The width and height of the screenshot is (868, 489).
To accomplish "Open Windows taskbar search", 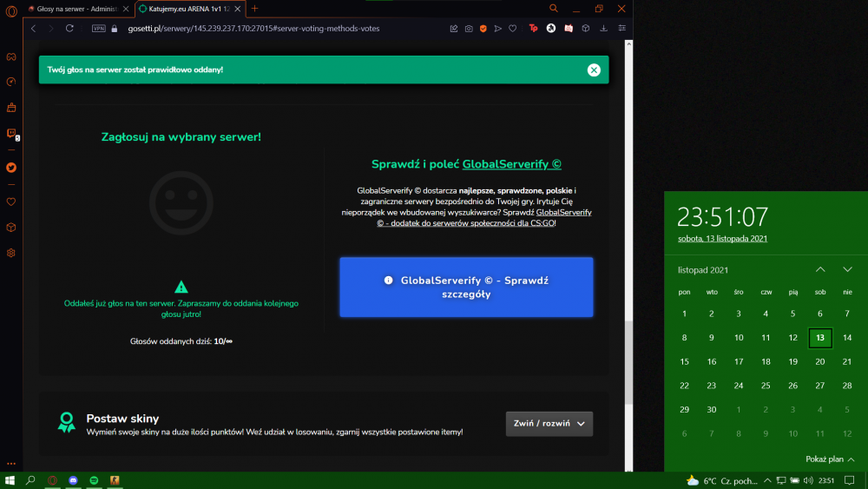I will pyautogui.click(x=30, y=480).
